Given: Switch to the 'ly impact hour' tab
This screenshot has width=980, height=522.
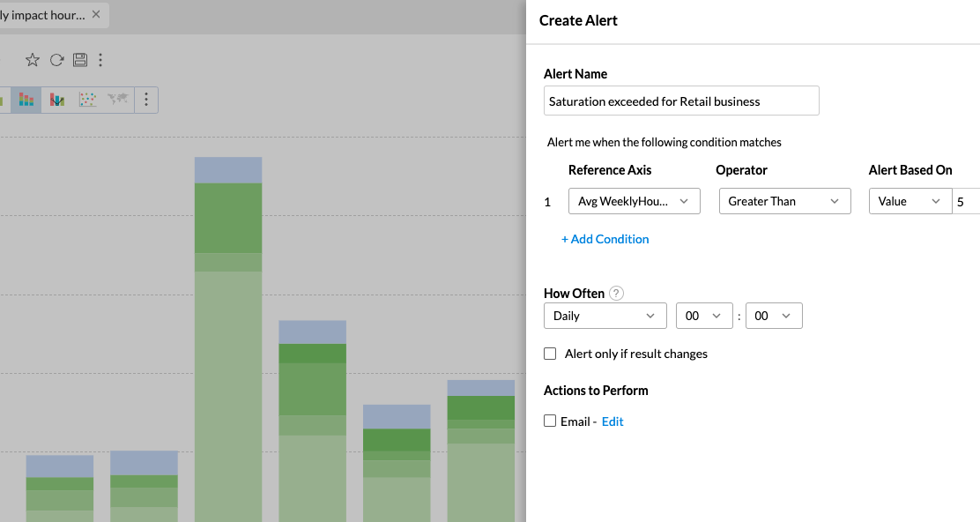Looking at the screenshot, I should tap(48, 14).
